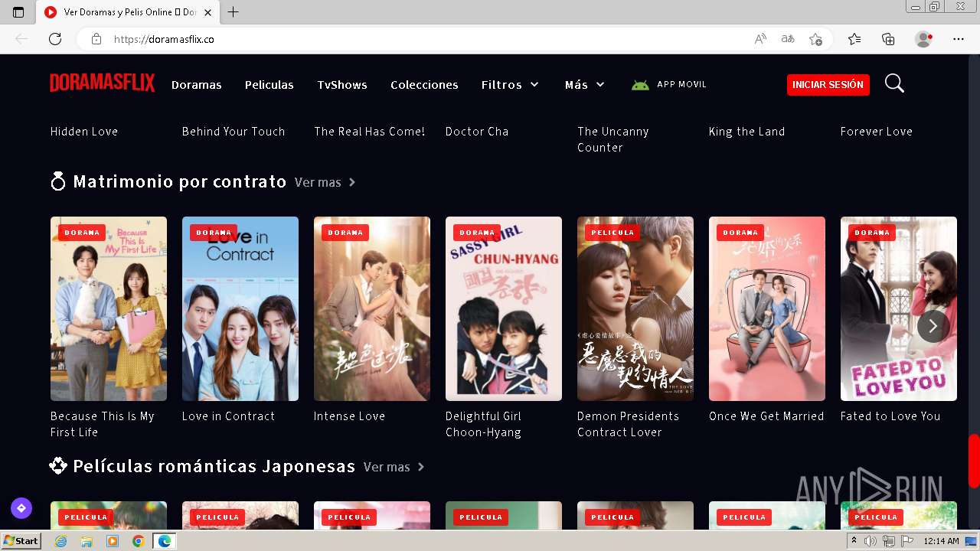980x551 pixels.
Task: Click the Android App Movil icon
Action: pyautogui.click(x=640, y=85)
